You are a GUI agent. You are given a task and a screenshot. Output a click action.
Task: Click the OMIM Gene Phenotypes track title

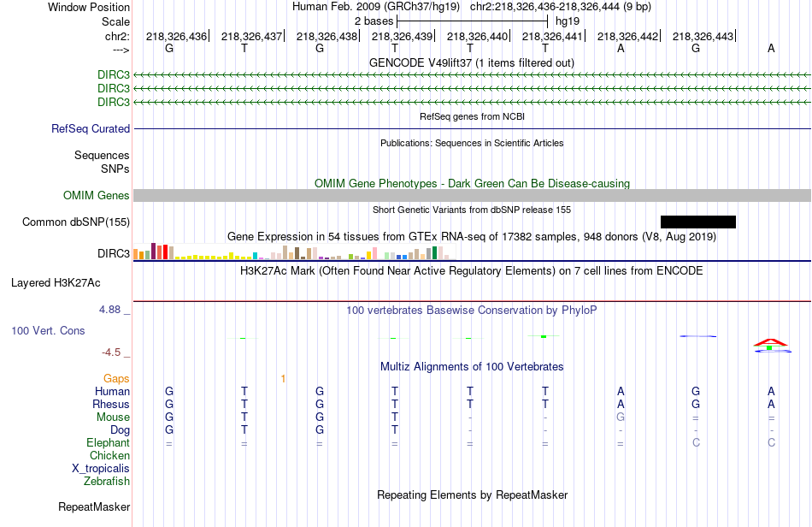coord(473,183)
